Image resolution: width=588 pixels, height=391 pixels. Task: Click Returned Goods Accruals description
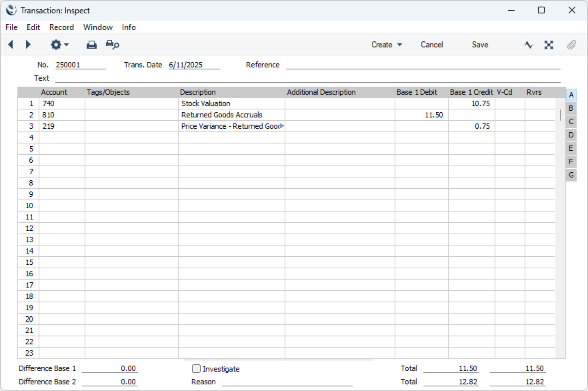pyautogui.click(x=221, y=115)
